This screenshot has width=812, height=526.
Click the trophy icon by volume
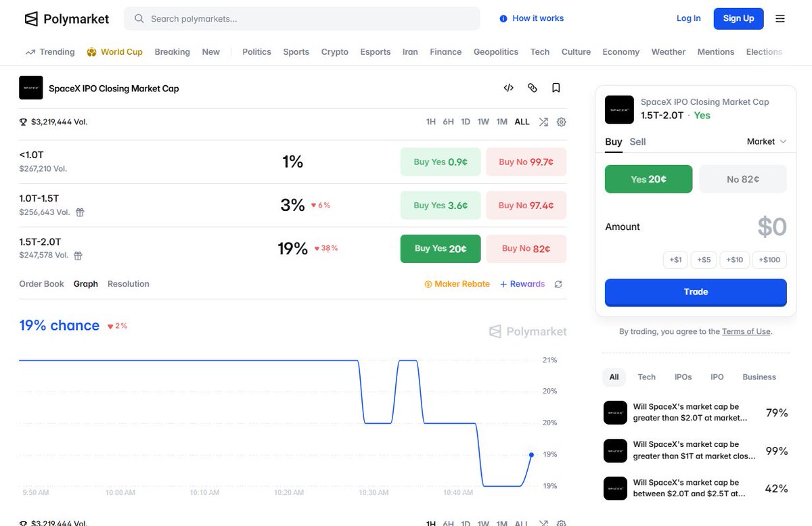[x=24, y=122]
